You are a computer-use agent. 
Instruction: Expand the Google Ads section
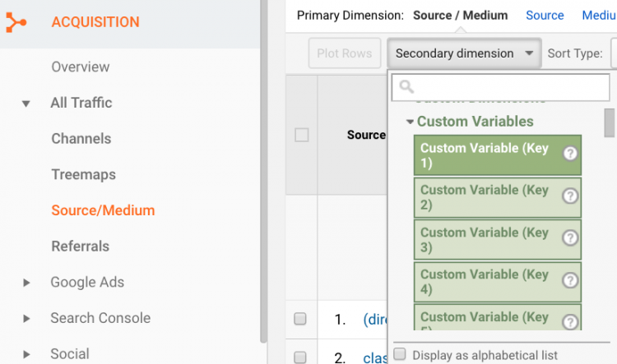pos(26,283)
